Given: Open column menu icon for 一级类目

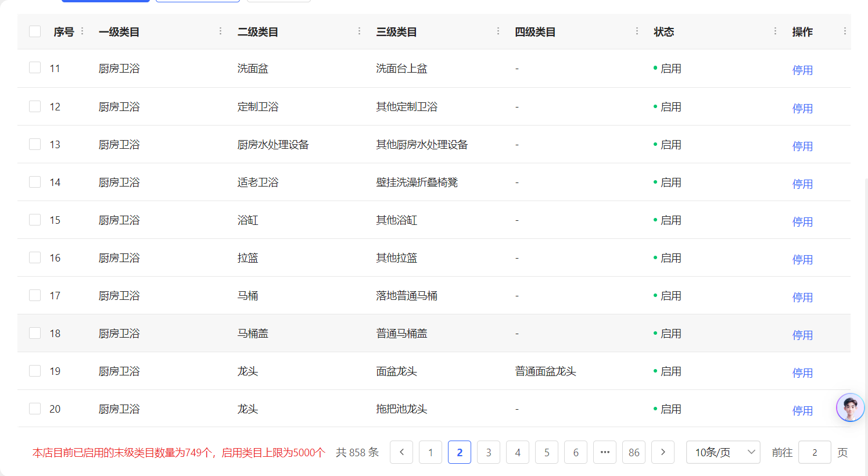Looking at the screenshot, I should 220,31.
